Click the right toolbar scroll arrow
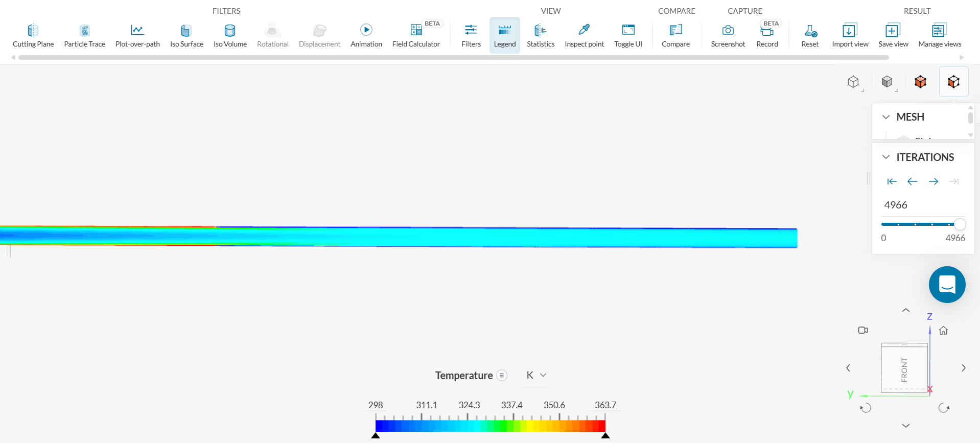 pos(962,58)
